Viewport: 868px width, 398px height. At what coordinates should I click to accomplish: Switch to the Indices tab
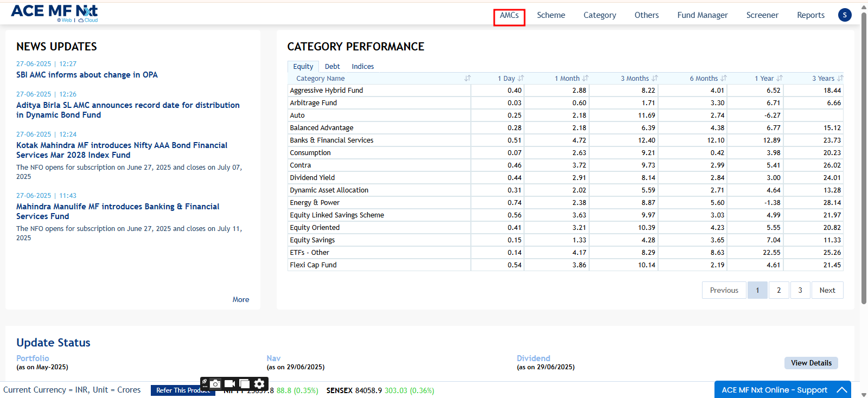click(362, 67)
